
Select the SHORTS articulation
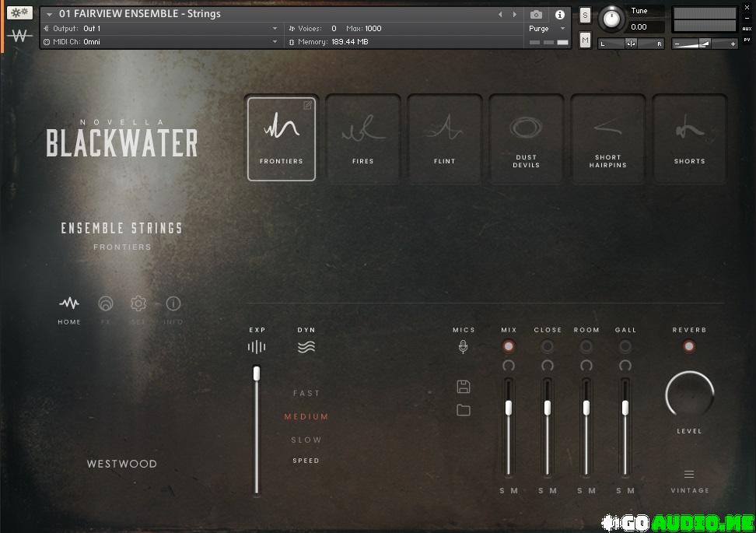[689, 139]
